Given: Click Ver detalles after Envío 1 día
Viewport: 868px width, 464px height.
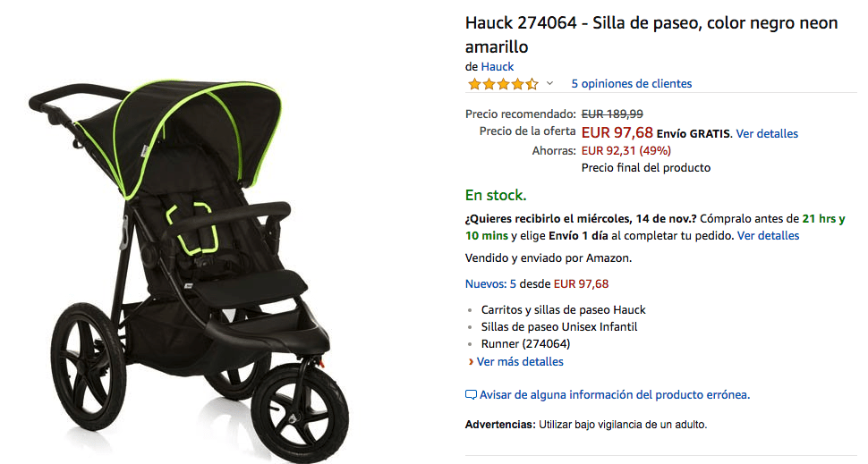Looking at the screenshot, I should click(x=768, y=236).
